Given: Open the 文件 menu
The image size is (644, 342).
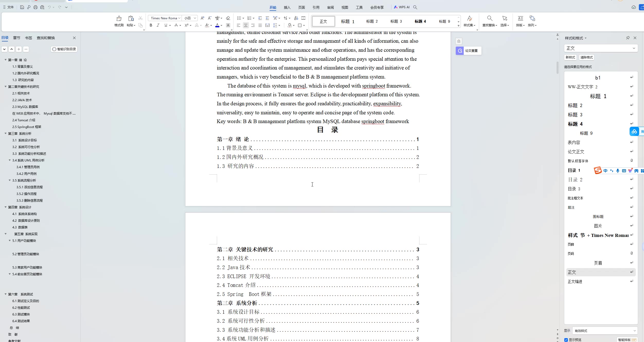Looking at the screenshot, I should coord(8,7).
